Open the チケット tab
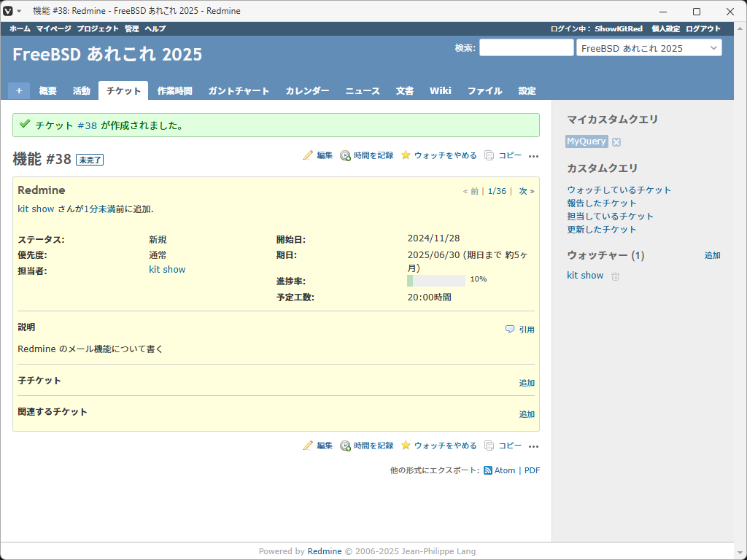 pyautogui.click(x=123, y=91)
